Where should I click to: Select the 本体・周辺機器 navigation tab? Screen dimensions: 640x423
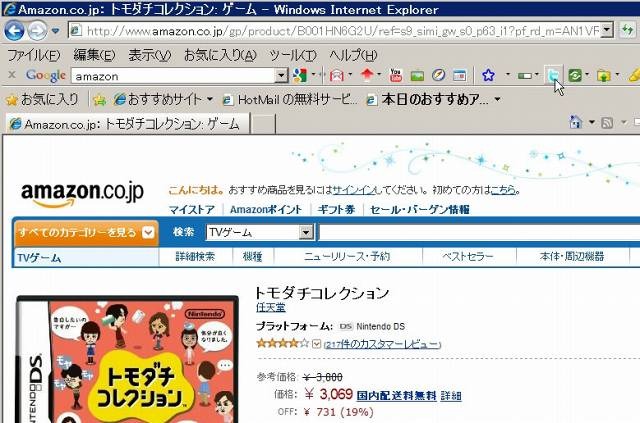tap(571, 256)
